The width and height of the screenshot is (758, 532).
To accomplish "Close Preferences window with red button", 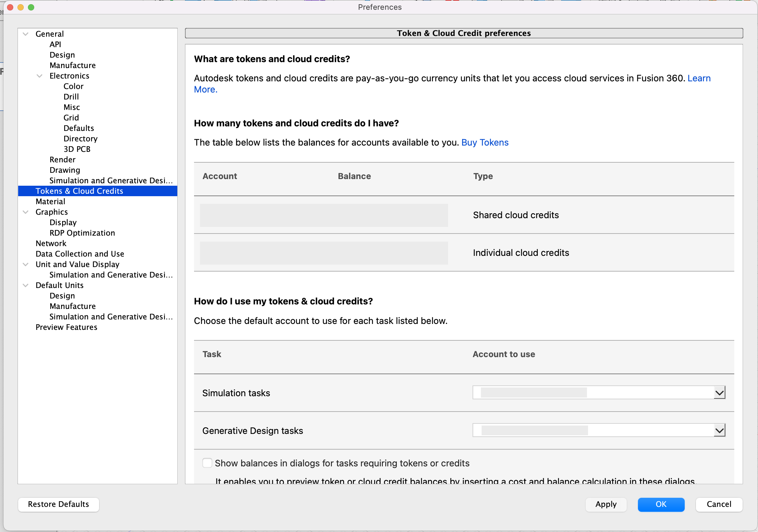I will tap(10, 7).
